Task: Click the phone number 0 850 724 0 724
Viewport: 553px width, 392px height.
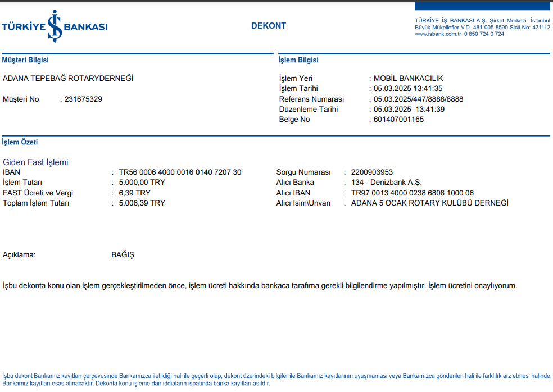Action: pyautogui.click(x=484, y=34)
